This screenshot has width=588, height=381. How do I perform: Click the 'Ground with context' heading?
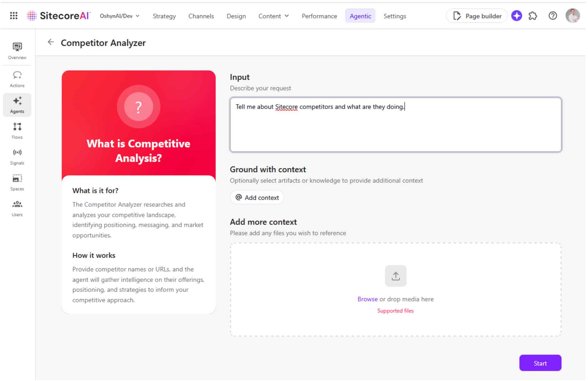pos(268,170)
